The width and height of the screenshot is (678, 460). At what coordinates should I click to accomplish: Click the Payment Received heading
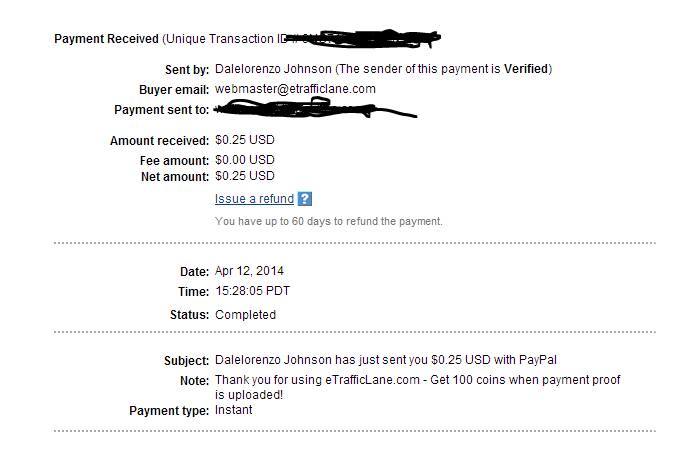coord(106,39)
